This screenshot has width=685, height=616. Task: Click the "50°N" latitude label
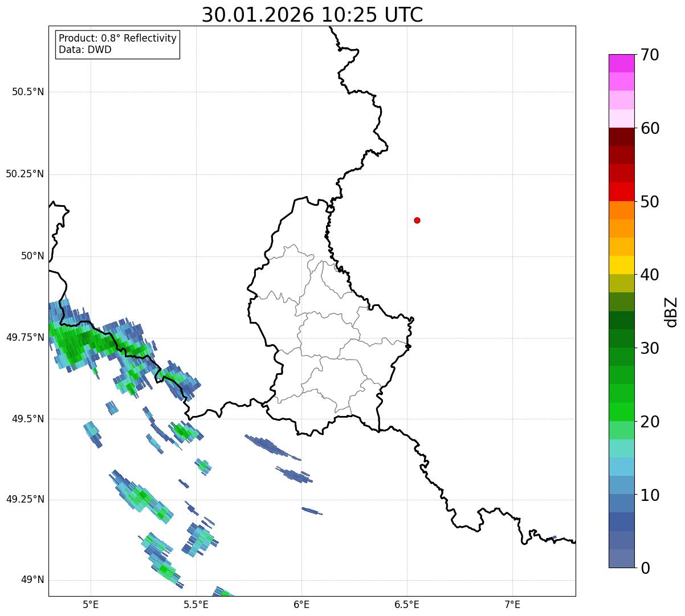click(32, 256)
